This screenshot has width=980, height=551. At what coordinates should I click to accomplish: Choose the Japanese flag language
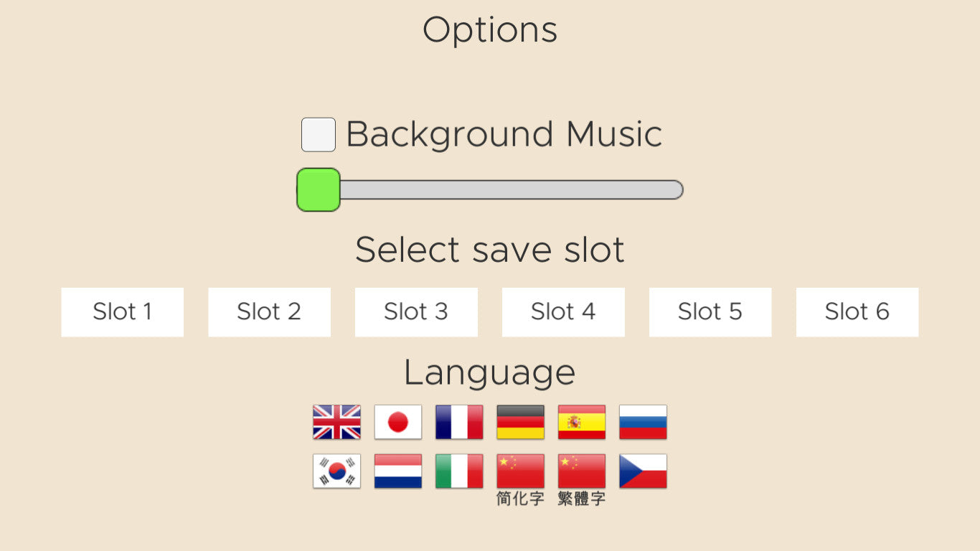click(x=397, y=422)
